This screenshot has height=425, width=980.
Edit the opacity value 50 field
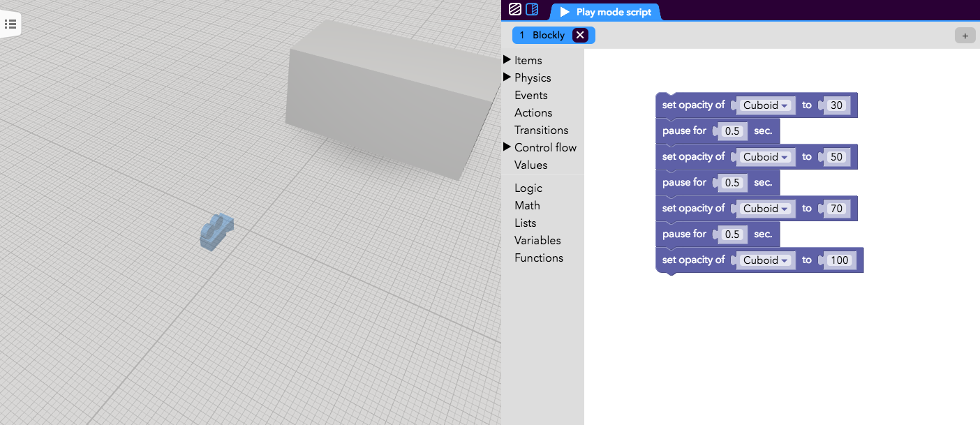[836, 157]
